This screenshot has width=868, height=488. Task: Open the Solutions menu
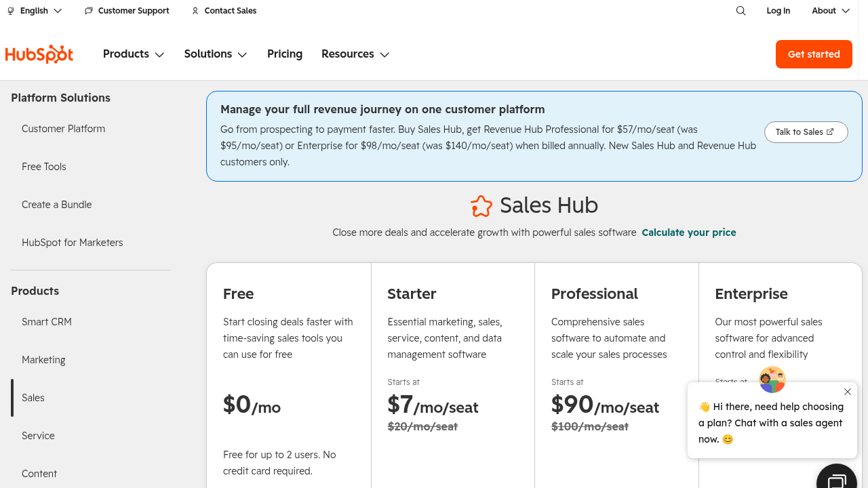pyautogui.click(x=216, y=54)
